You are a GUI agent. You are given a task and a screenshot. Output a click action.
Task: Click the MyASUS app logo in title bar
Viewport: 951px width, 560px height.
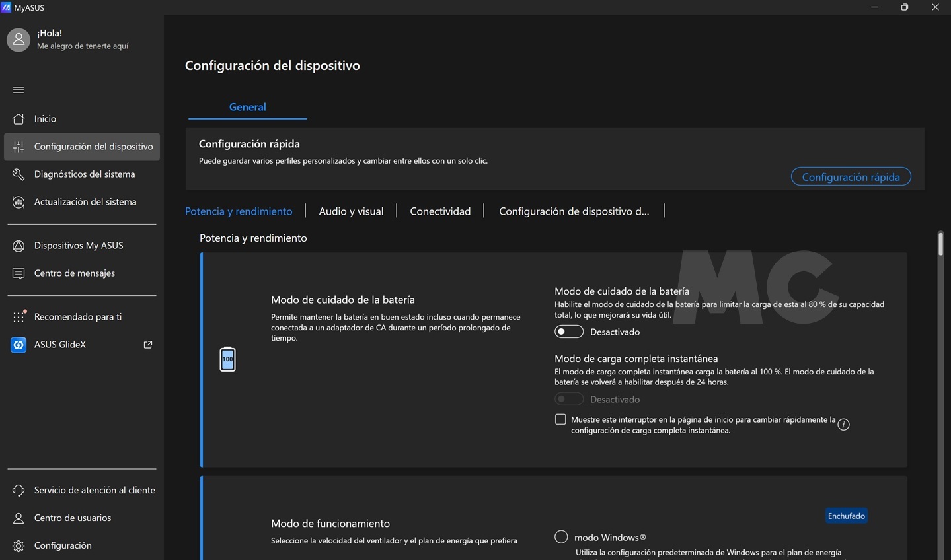[x=6, y=7]
